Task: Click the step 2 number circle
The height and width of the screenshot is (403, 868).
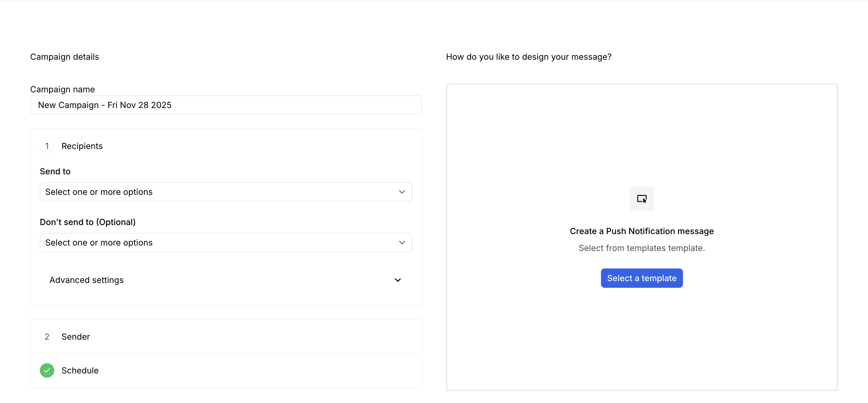Action: 47,337
